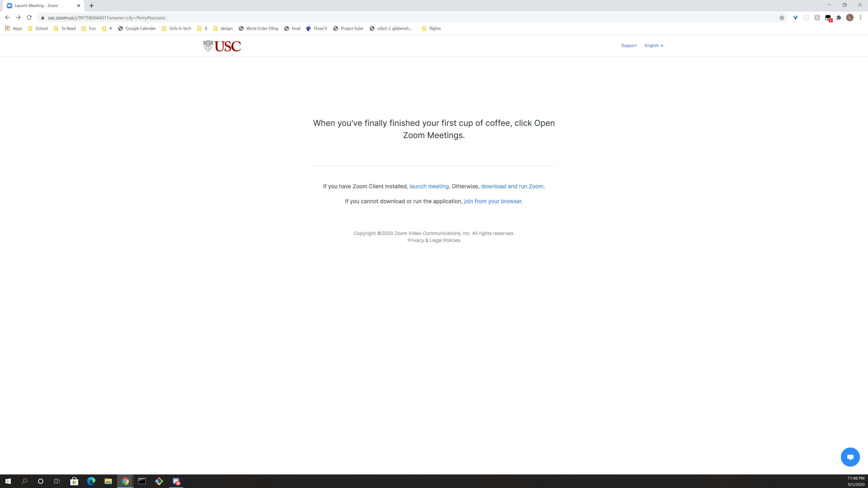868x488 pixels.
Task: Open the Support link in the header
Action: [x=628, y=46]
